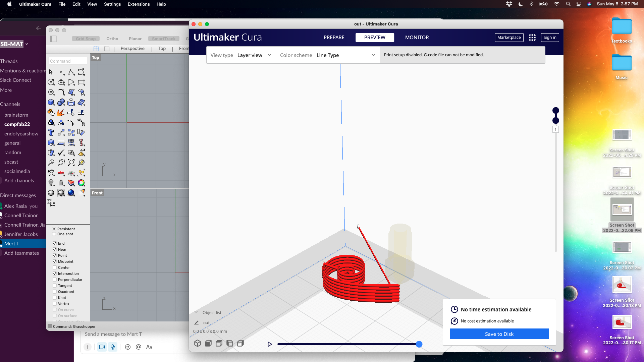Open the Cura grid app launcher icon

[x=532, y=38]
